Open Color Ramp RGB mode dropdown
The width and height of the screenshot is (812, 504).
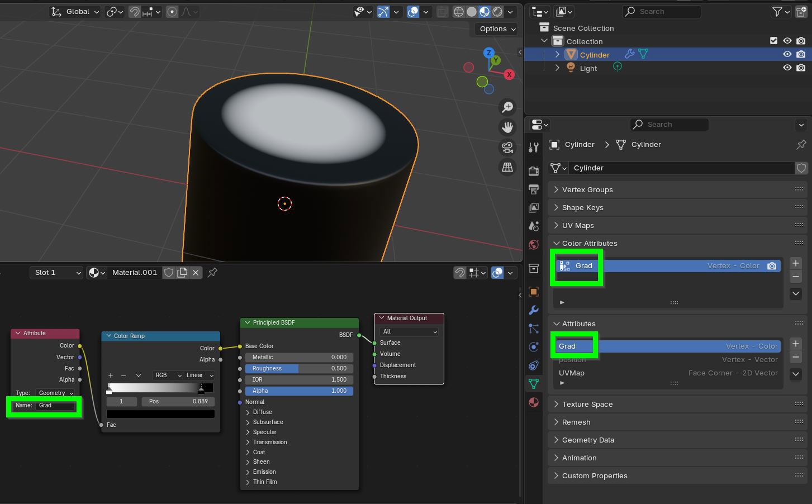coord(167,375)
